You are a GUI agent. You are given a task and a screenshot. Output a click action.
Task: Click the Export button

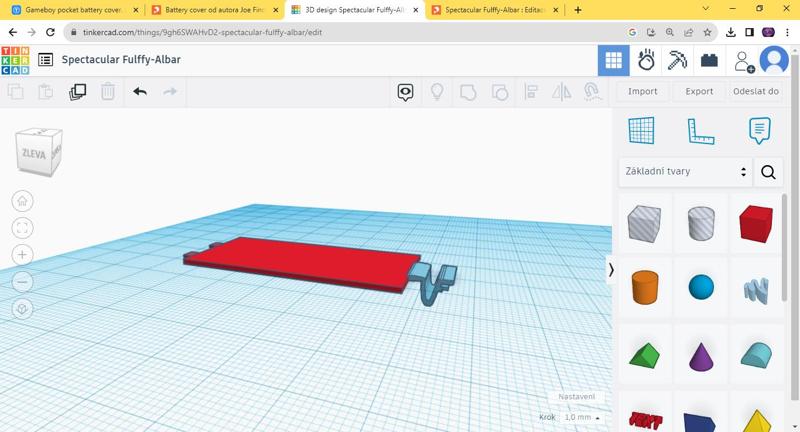point(699,91)
